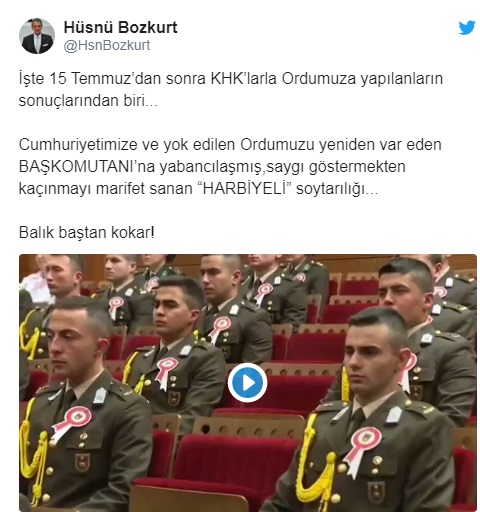Click the word "BAŞKOMUTANI'na" in the tweet
The height and width of the screenshot is (512, 480).
coord(87,167)
